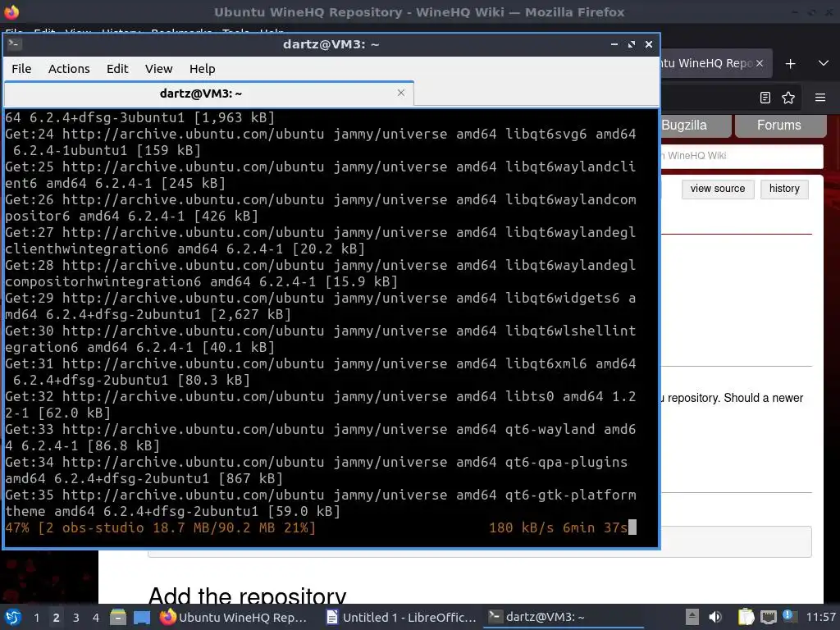Click the show desktop panel icon
This screenshot has width=840, height=630.
[x=142, y=617]
